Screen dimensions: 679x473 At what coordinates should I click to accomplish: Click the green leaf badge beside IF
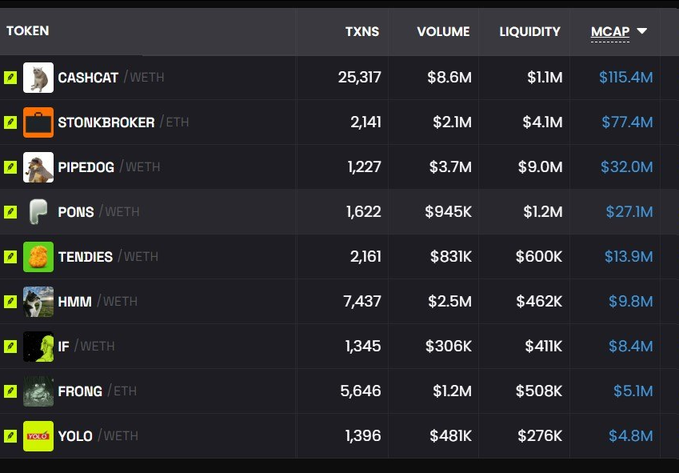(10, 347)
